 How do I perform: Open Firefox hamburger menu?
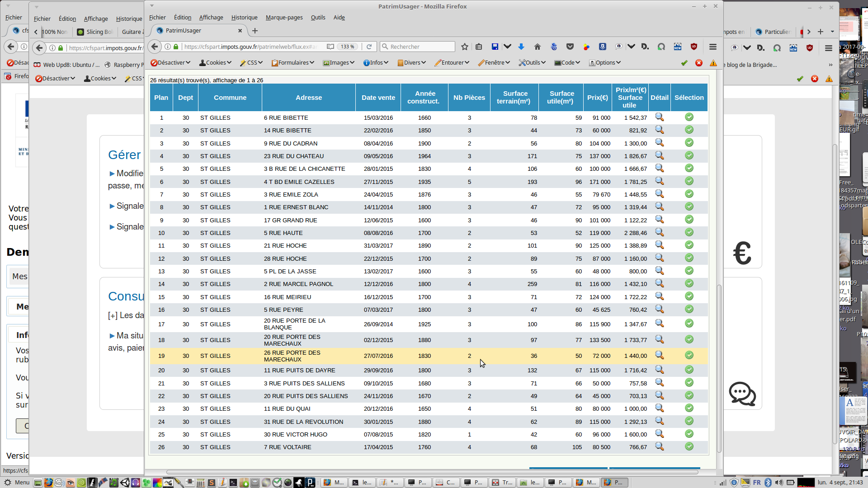pos(713,47)
